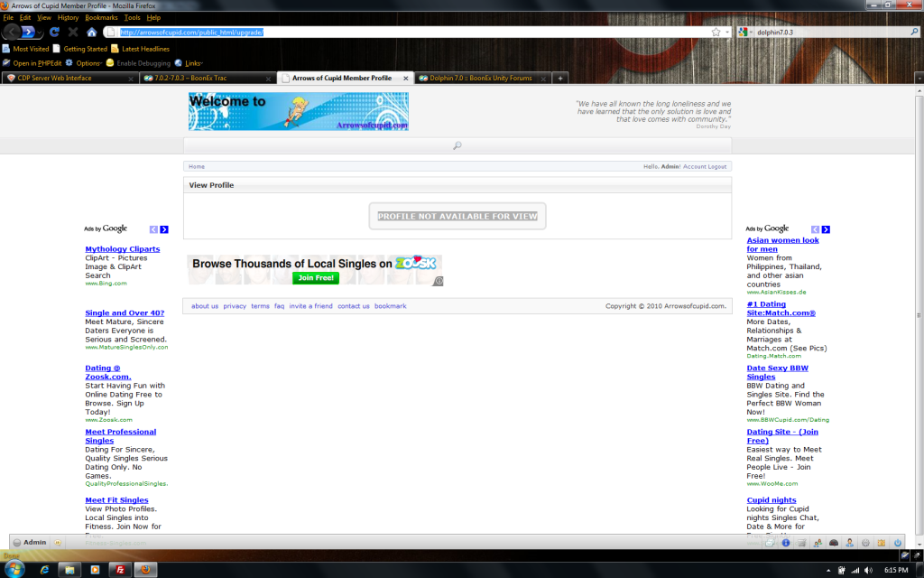Click the Account Logout link

click(x=705, y=166)
